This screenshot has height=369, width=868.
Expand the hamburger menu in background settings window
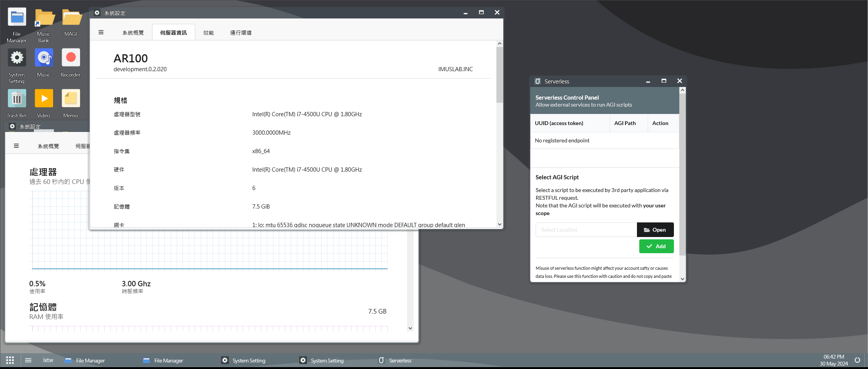click(16, 146)
